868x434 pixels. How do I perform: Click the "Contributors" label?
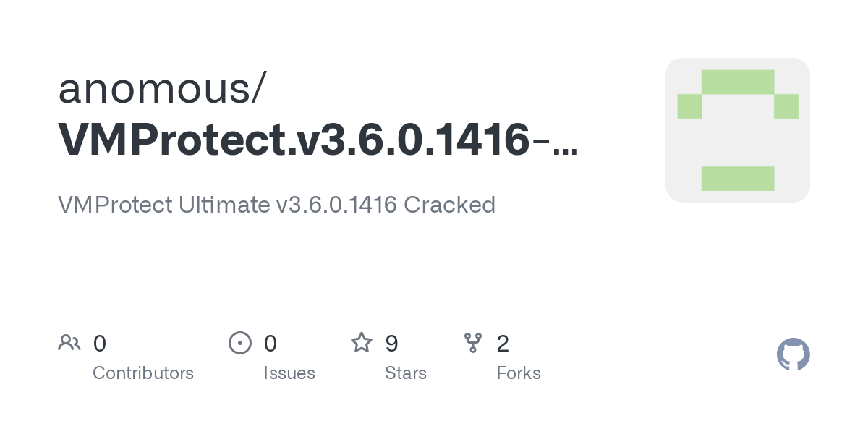pos(143,373)
